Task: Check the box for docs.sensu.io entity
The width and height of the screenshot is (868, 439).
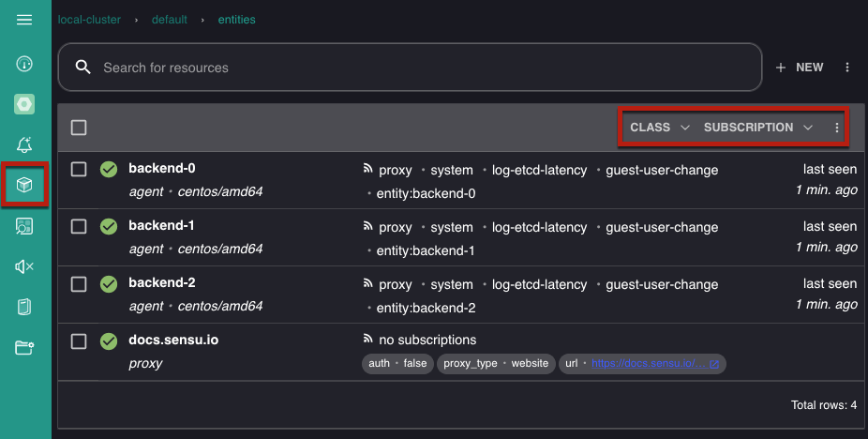Action: point(79,341)
